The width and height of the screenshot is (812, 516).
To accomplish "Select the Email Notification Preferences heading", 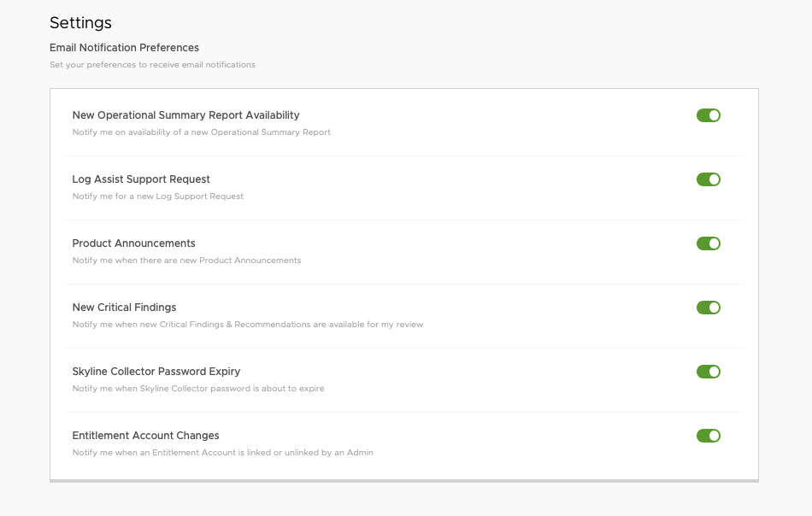I will pyautogui.click(x=124, y=48).
